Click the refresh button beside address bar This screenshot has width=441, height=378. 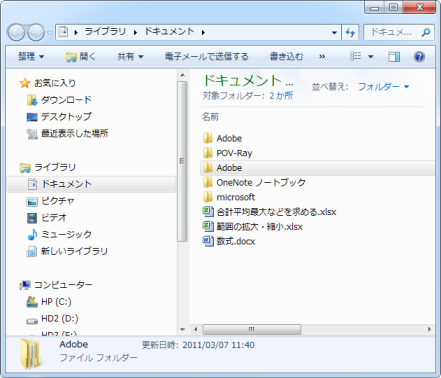point(350,32)
